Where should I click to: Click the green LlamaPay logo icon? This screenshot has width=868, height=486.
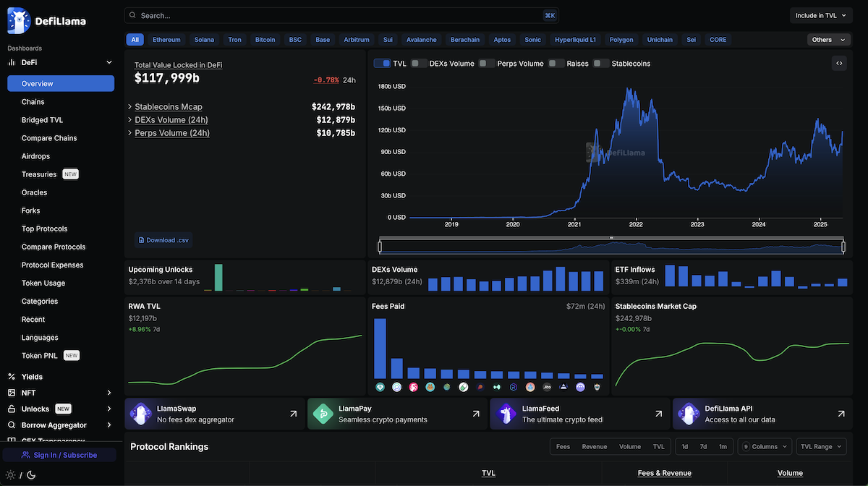[x=322, y=414]
